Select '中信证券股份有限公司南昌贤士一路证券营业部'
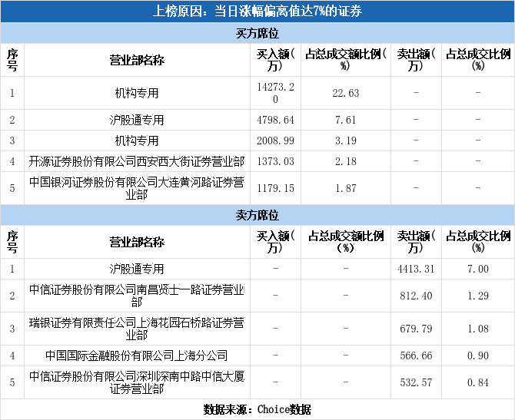 click(x=137, y=296)
